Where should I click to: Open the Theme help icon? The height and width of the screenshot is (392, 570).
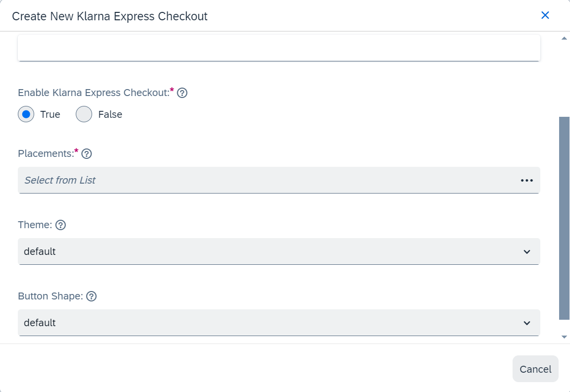pos(61,225)
